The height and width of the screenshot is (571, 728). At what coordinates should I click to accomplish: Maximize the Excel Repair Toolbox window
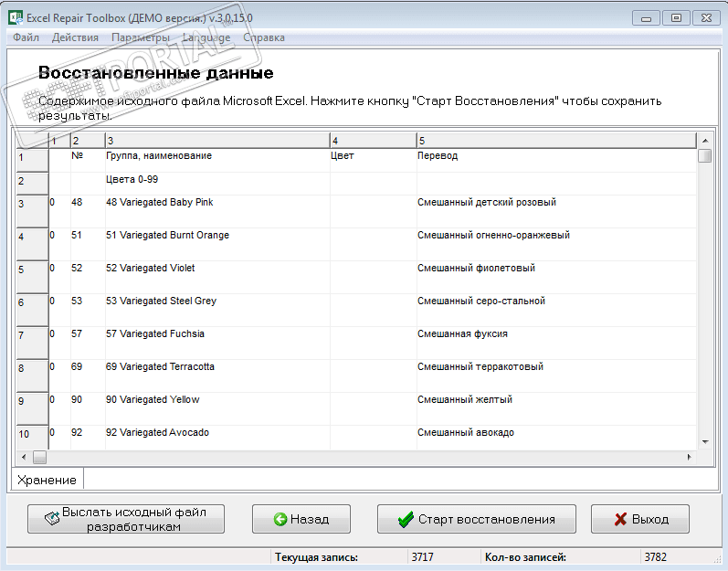tap(676, 18)
